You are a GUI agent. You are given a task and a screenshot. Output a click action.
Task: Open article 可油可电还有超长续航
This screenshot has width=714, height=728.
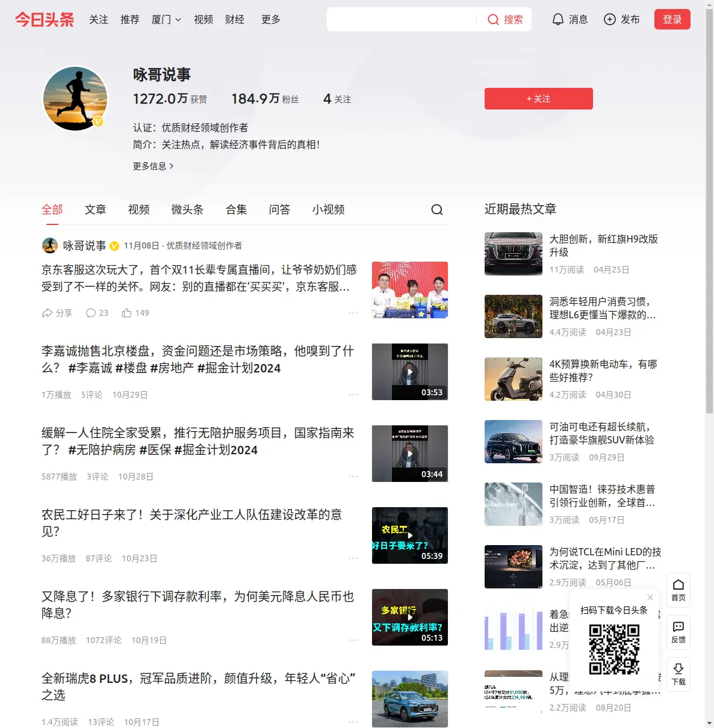[x=601, y=433]
